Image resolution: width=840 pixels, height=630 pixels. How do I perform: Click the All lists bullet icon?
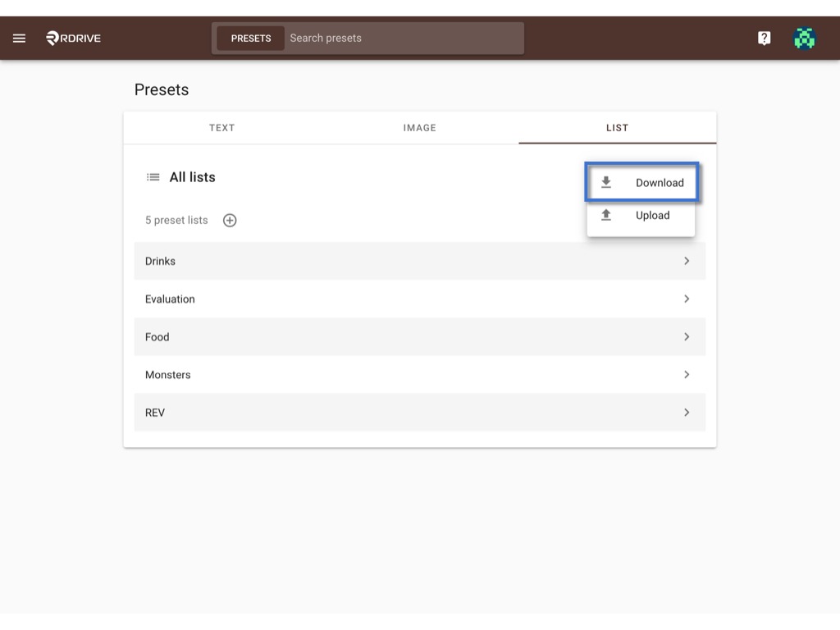[x=153, y=177]
